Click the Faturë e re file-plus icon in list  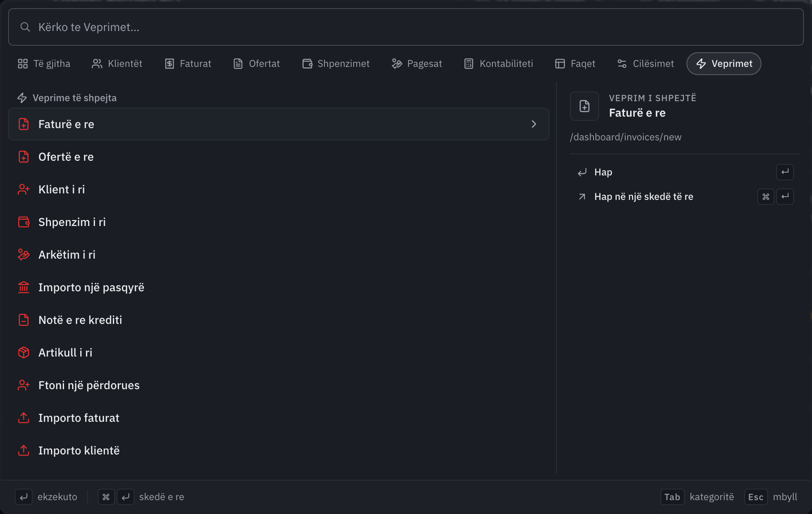pyautogui.click(x=24, y=124)
